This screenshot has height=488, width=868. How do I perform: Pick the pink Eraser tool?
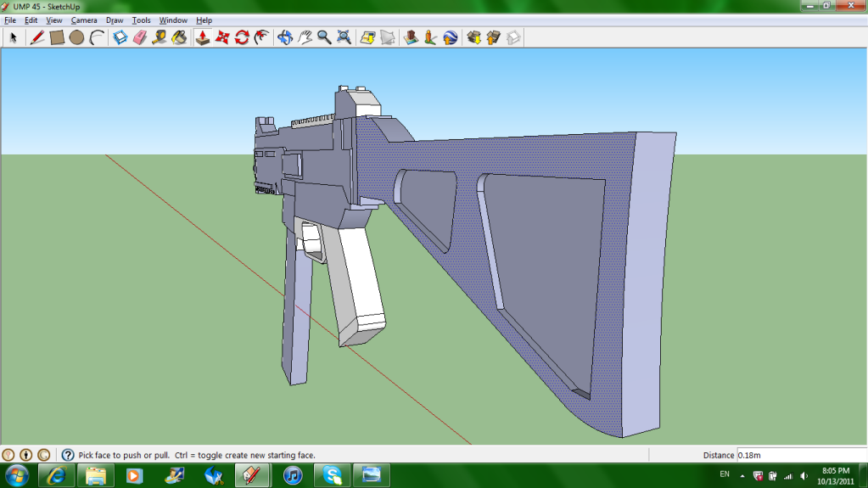pyautogui.click(x=140, y=37)
